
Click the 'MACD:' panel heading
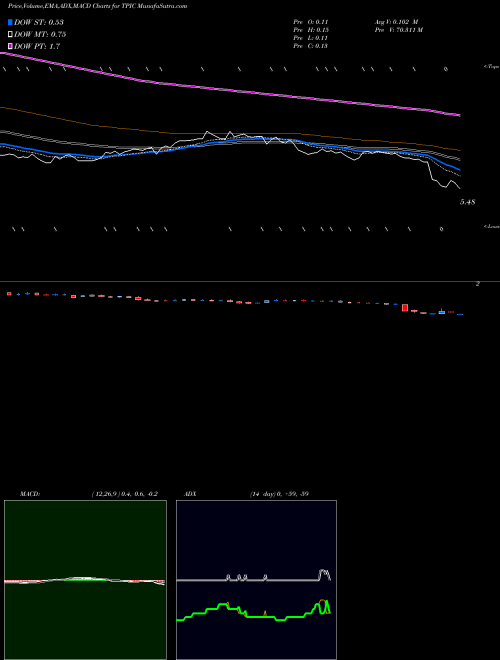[x=30, y=494]
